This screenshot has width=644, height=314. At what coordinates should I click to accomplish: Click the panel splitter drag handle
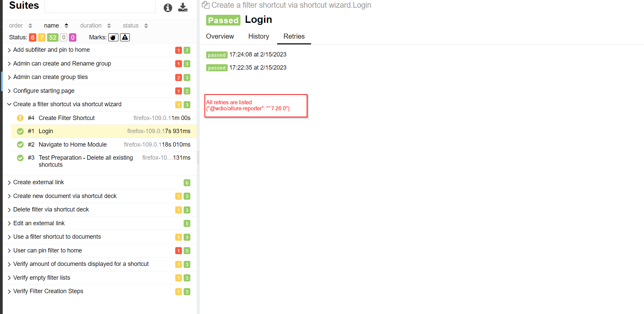pyautogui.click(x=198, y=157)
